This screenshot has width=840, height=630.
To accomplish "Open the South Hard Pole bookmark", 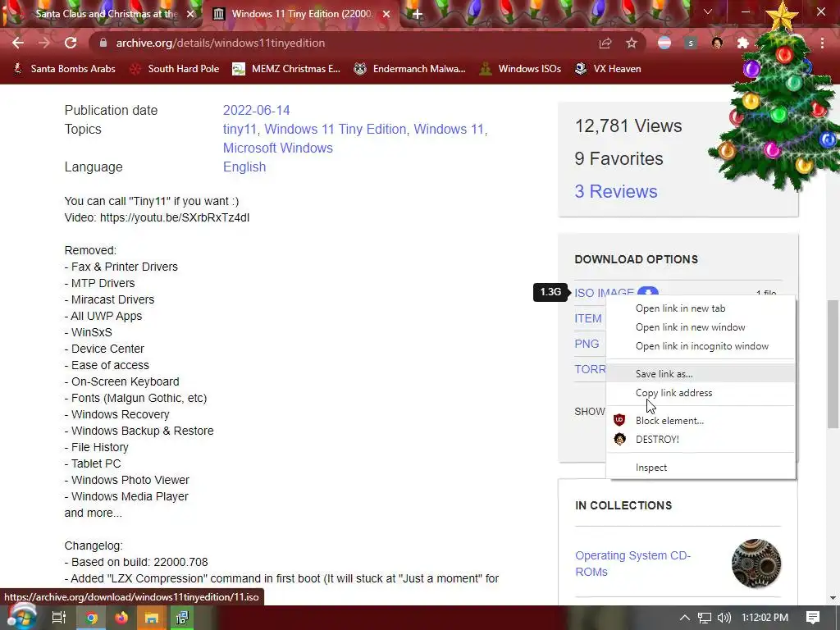I will click(175, 69).
